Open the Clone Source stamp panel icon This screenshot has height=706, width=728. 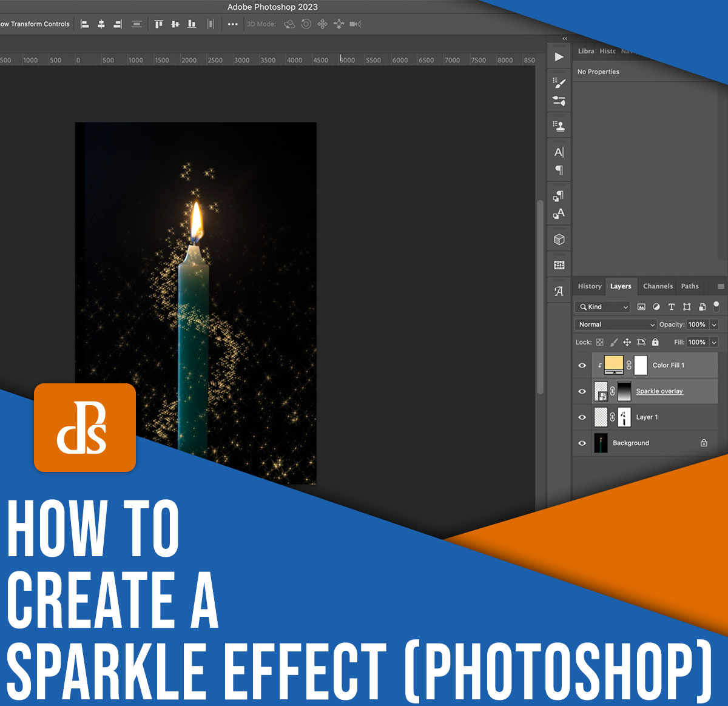click(559, 126)
